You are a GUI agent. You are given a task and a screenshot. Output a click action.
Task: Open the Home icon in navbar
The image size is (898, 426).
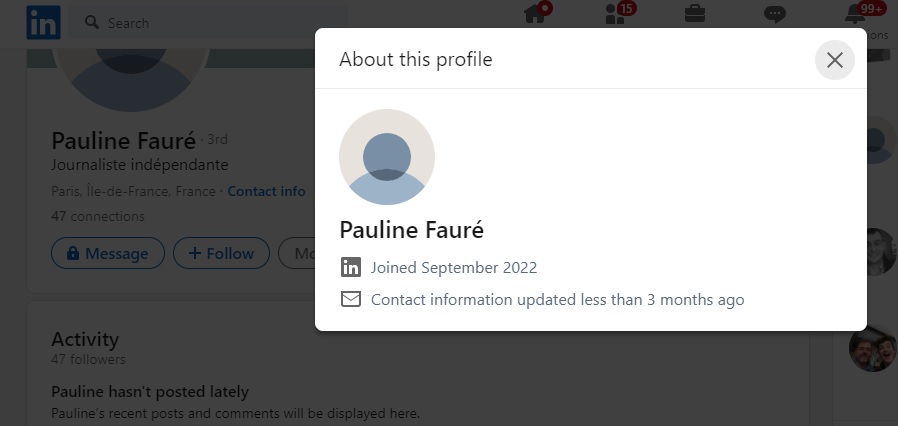535,14
